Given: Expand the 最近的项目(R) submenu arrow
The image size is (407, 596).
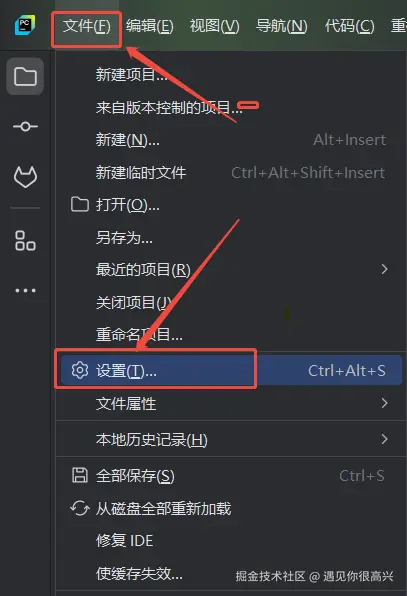Looking at the screenshot, I should point(385,269).
